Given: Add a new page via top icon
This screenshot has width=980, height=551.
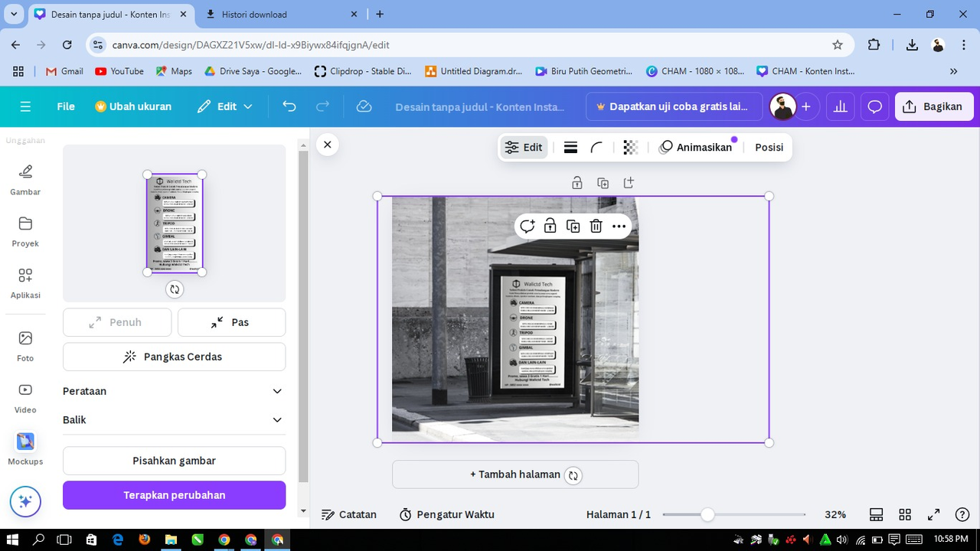Looking at the screenshot, I should point(629,183).
